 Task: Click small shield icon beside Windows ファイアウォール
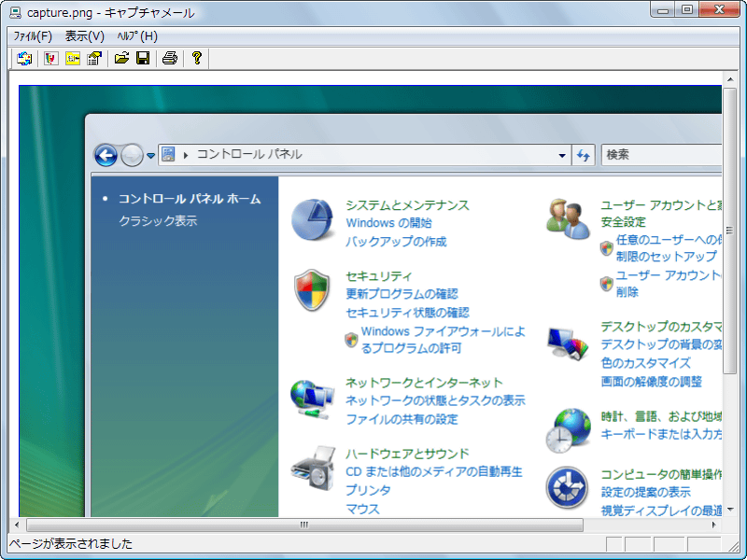point(351,340)
